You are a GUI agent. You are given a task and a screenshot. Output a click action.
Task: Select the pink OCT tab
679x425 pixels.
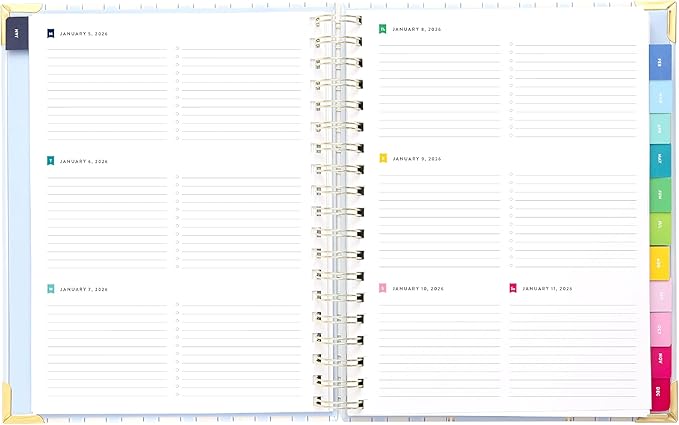pos(660,329)
